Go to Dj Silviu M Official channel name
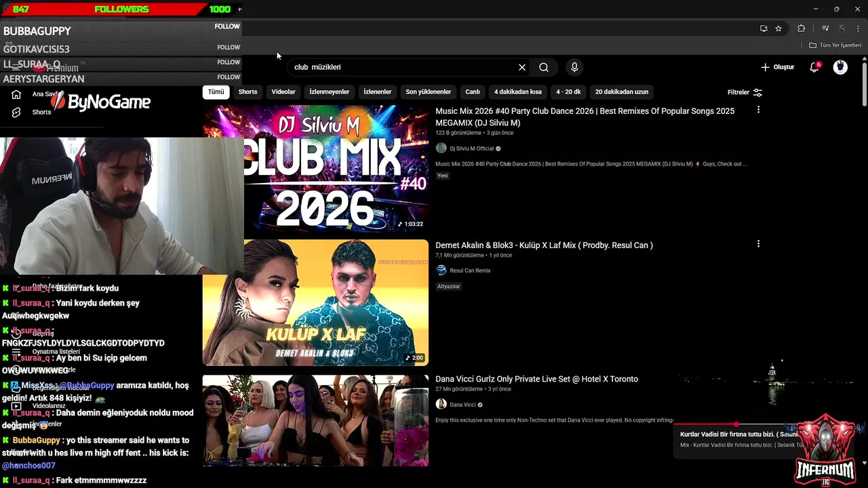This screenshot has height=488, width=868. pyautogui.click(x=472, y=148)
